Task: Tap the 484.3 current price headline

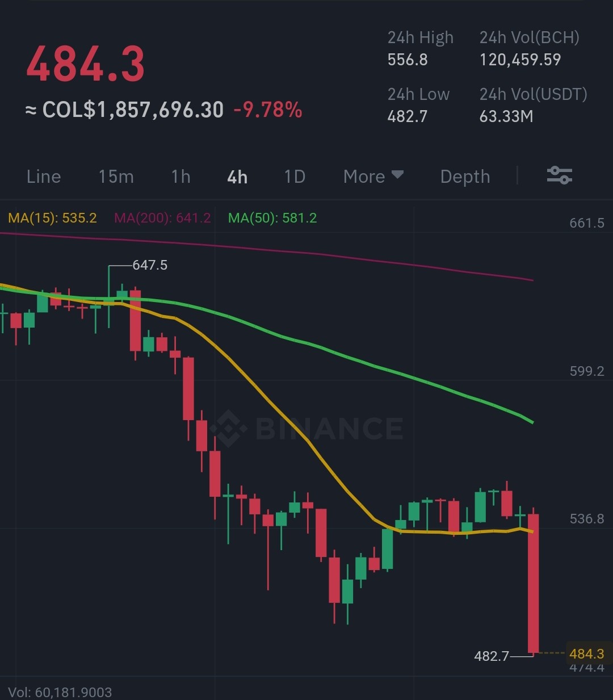Action: click(x=85, y=64)
